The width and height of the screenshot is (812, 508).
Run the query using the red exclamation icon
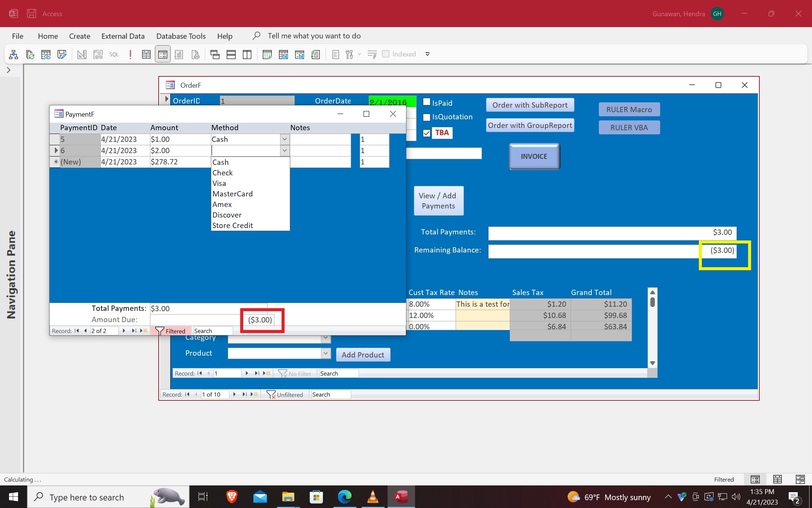130,54
